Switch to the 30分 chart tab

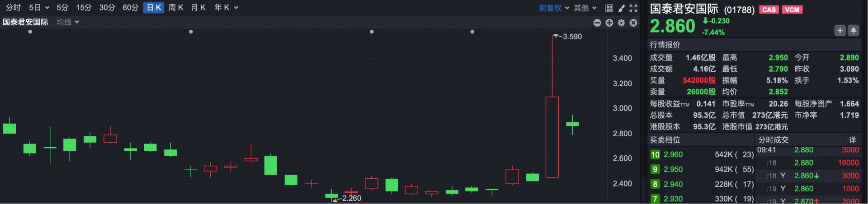(x=107, y=8)
